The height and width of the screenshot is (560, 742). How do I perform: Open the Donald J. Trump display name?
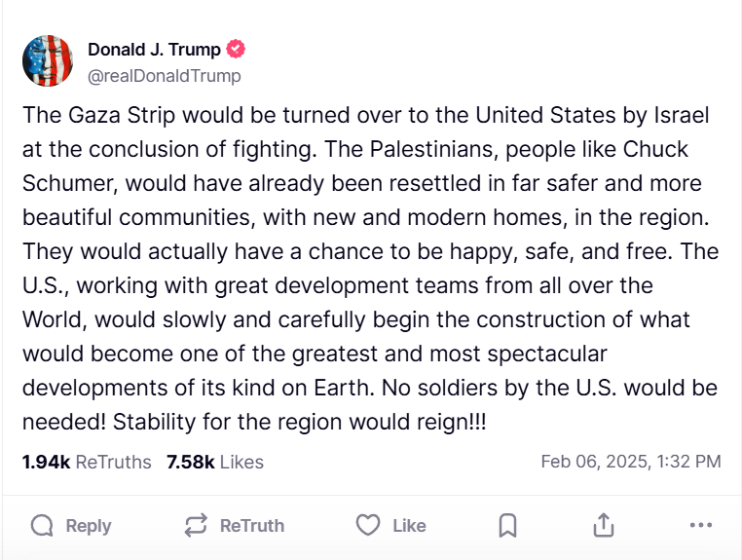coord(154,50)
